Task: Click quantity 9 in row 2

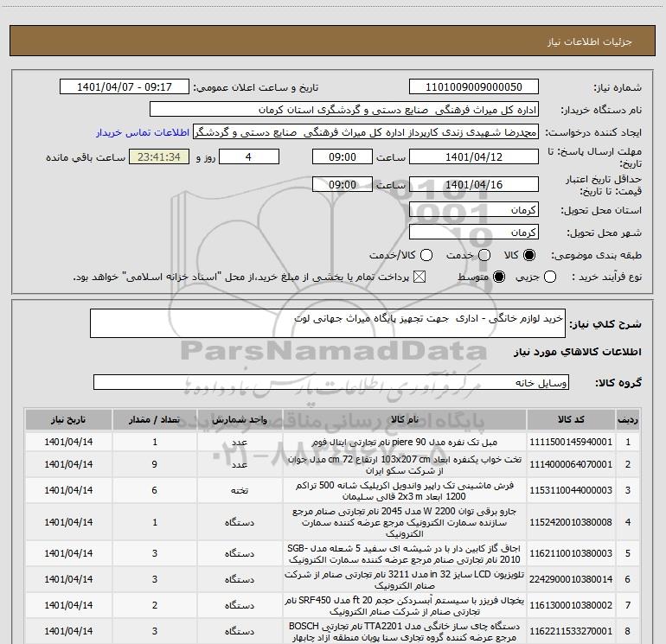Action: 155,464
